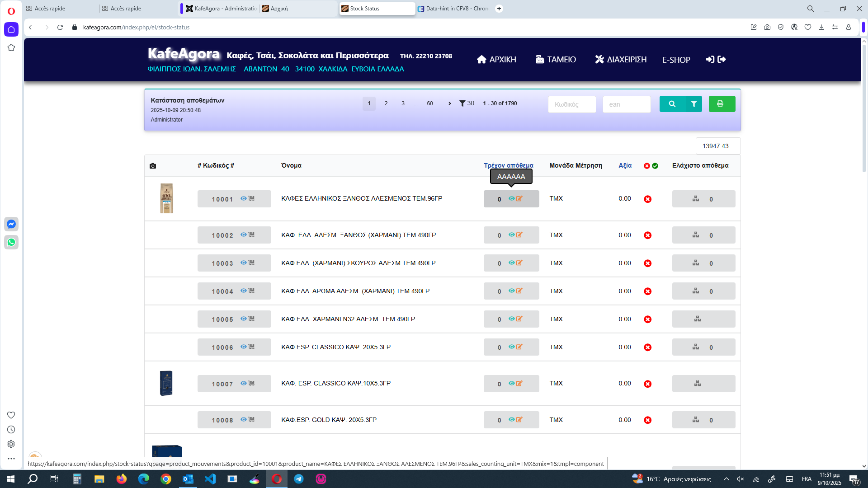This screenshot has width=868, height=488.
Task: Go to the next page with the chevron arrow
Action: coord(449,103)
